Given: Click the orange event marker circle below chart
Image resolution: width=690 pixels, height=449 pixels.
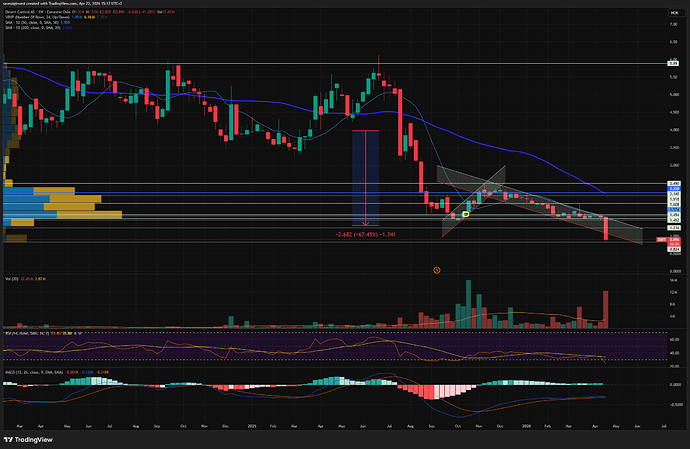Looking at the screenshot, I should pos(437,270).
